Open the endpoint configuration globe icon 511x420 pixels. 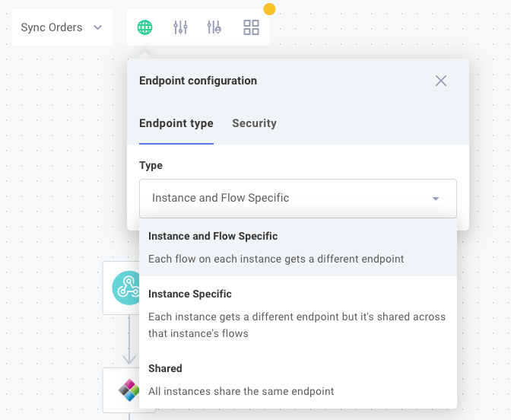144,27
